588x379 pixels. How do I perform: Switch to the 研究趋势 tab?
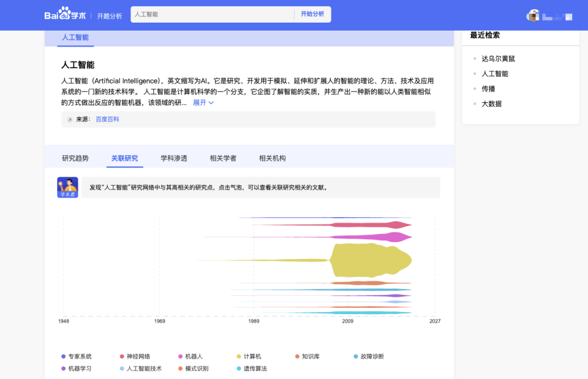75,158
